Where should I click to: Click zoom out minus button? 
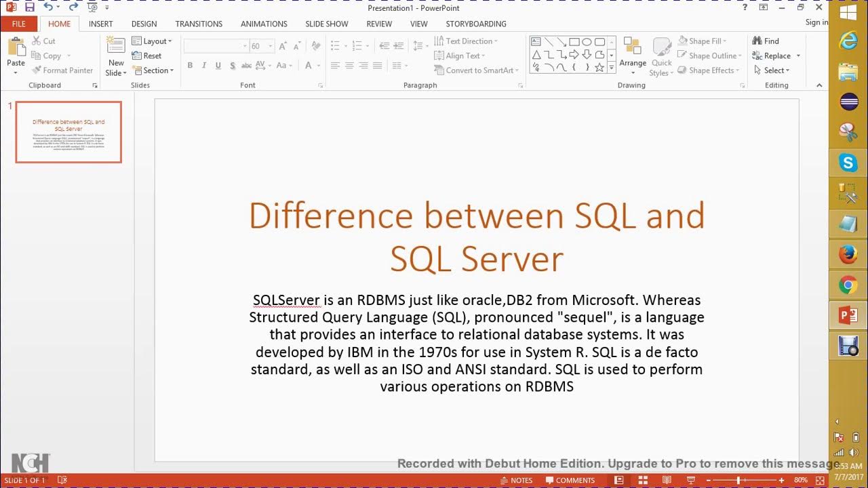pos(709,481)
